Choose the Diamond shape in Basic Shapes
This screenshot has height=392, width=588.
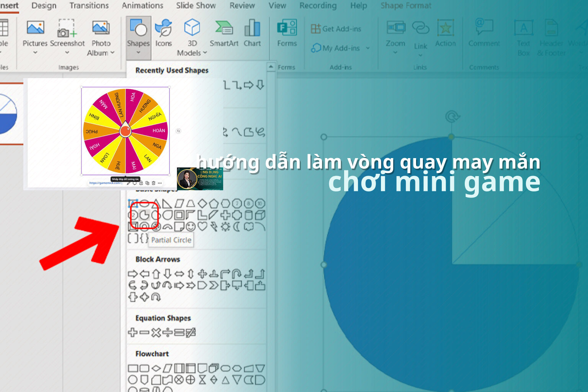(202, 204)
